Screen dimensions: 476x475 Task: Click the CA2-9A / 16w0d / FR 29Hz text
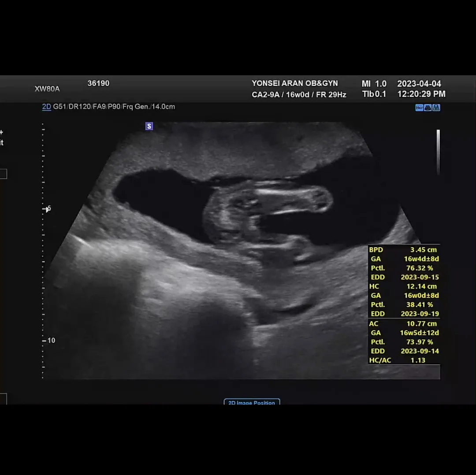tap(299, 95)
